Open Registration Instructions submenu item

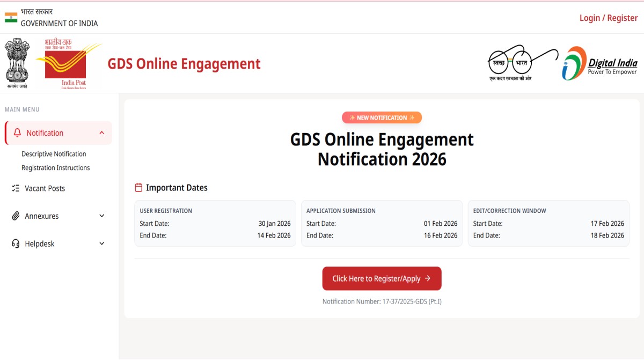point(55,168)
